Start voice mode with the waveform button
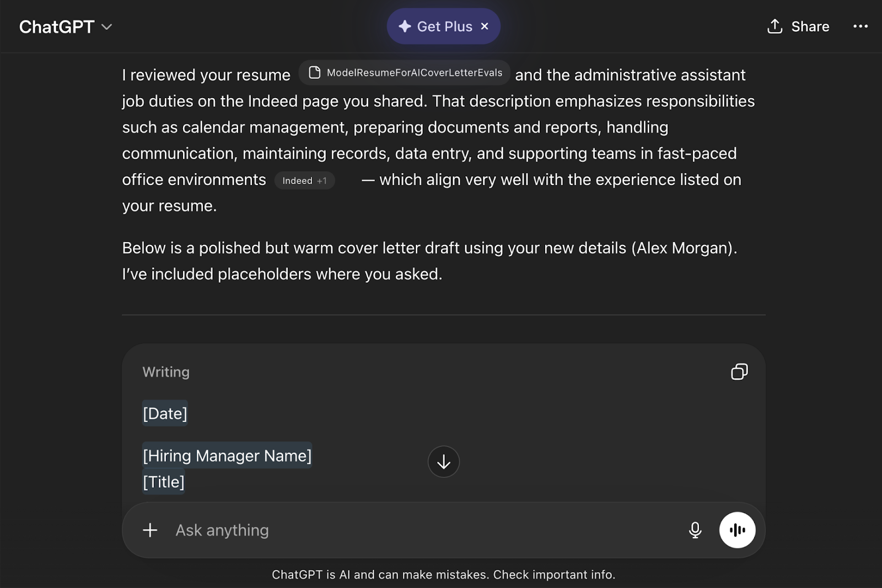Viewport: 882px width, 588px height. (738, 530)
